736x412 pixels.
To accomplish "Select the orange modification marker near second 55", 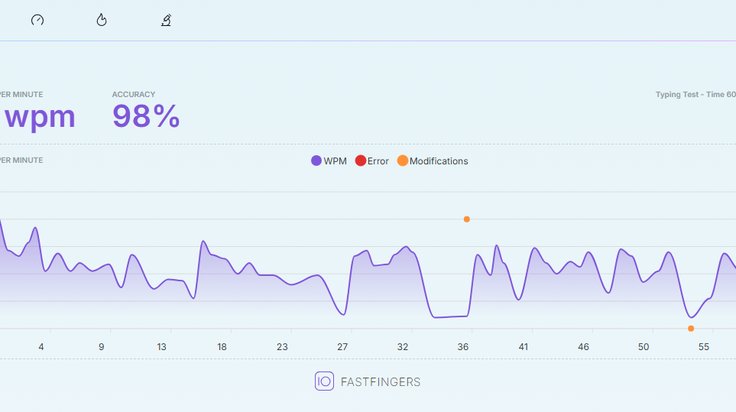I will pyautogui.click(x=691, y=328).
